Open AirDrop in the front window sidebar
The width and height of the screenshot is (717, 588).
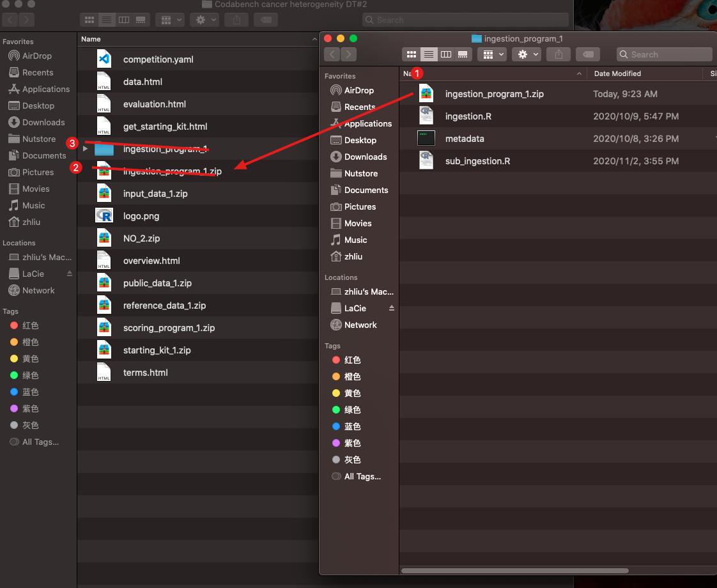click(x=358, y=90)
